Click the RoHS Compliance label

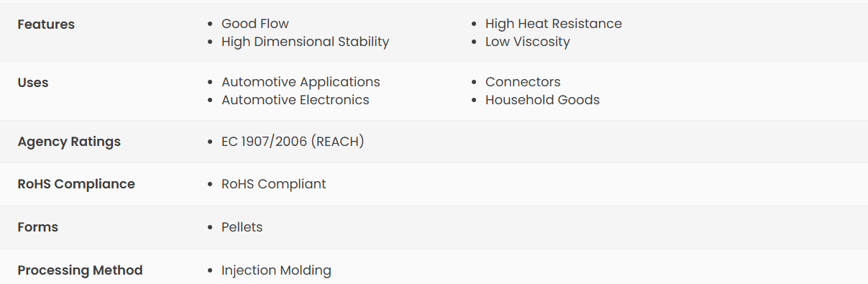(x=76, y=184)
